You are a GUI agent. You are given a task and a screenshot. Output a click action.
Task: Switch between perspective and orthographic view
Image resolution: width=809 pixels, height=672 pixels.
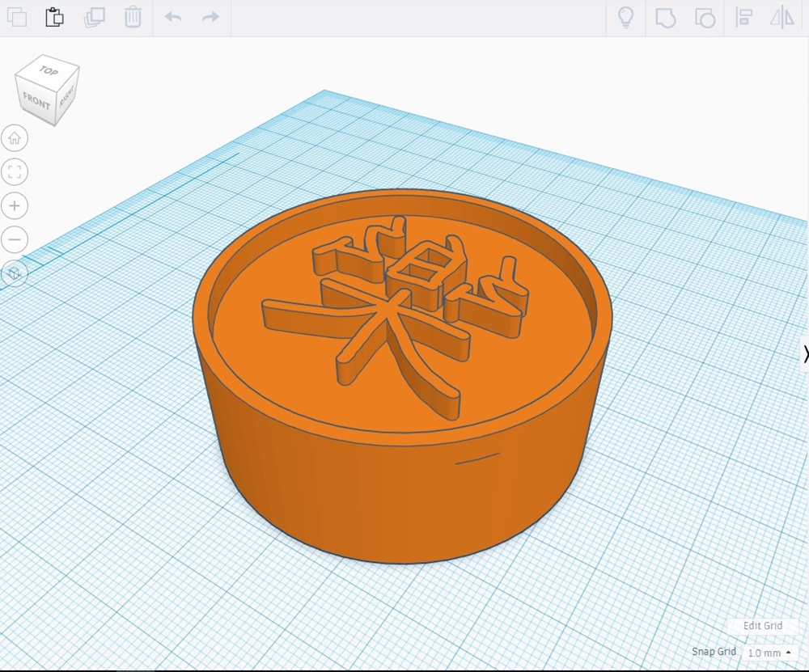click(14, 274)
